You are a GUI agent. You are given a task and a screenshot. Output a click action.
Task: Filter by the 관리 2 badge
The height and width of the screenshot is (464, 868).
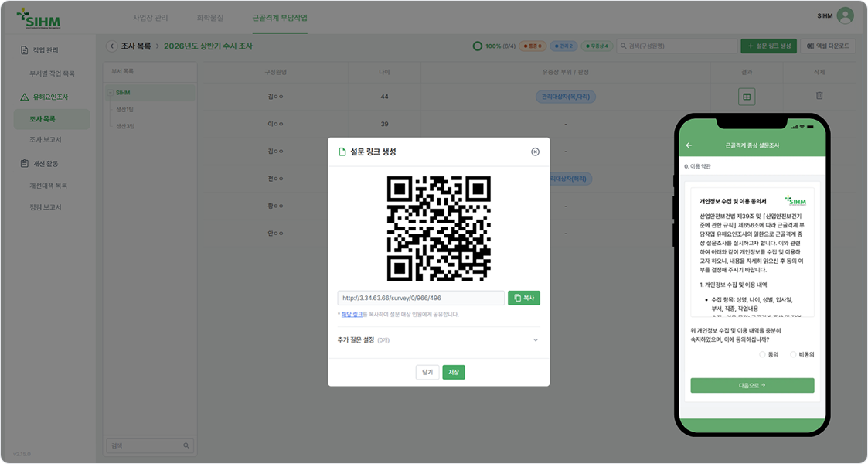pyautogui.click(x=563, y=46)
